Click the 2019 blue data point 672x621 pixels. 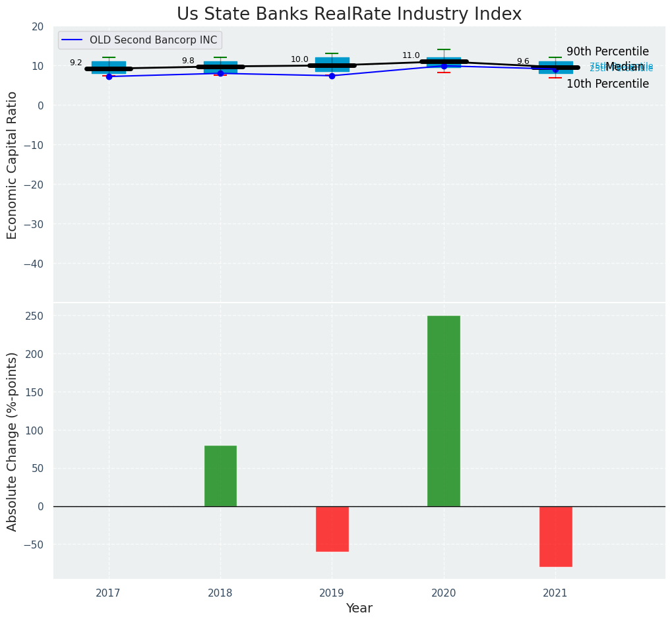pos(332,76)
